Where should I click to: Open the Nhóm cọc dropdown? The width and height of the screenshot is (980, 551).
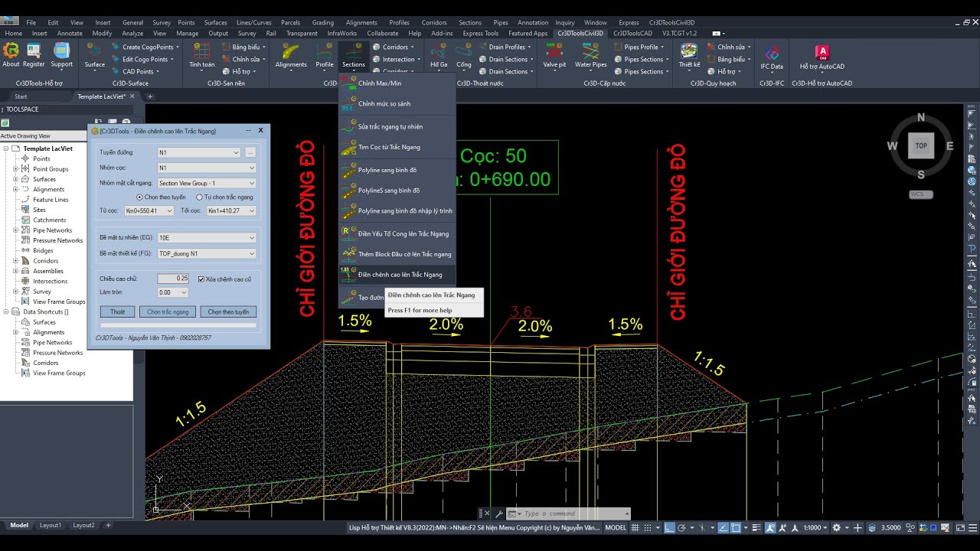pos(207,168)
